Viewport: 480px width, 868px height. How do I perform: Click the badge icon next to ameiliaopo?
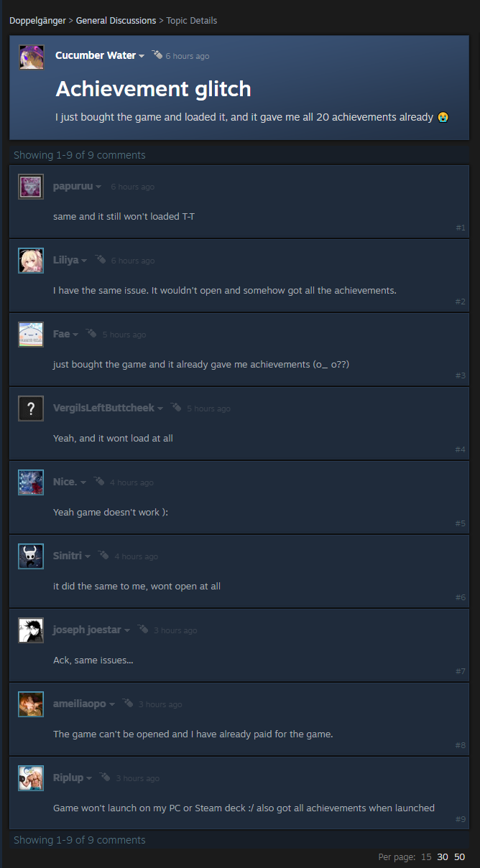pyautogui.click(x=128, y=703)
